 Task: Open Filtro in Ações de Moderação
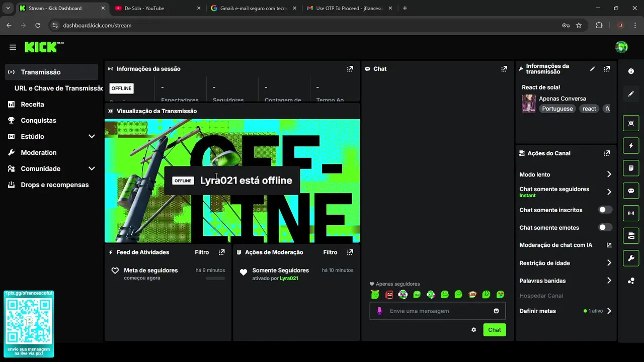[x=330, y=252]
